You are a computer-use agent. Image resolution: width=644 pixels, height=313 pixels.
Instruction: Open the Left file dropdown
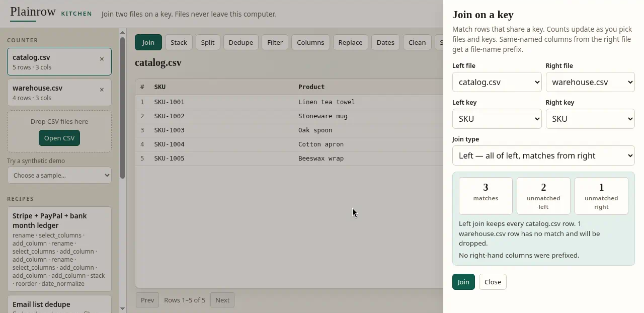[497, 82]
